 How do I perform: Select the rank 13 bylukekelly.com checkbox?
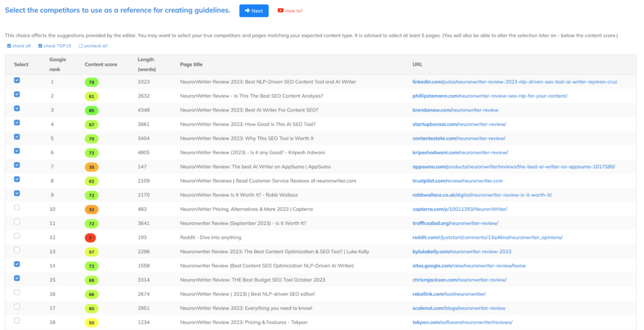17,250
